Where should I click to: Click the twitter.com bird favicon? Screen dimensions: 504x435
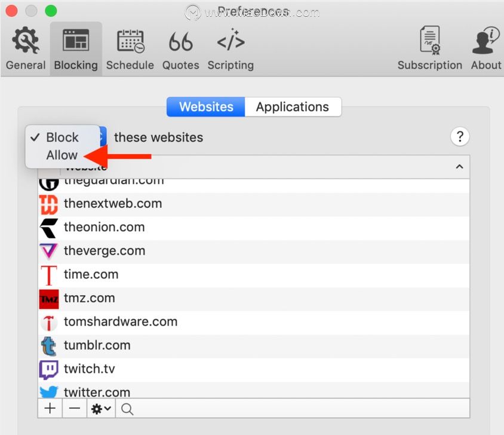(49, 391)
